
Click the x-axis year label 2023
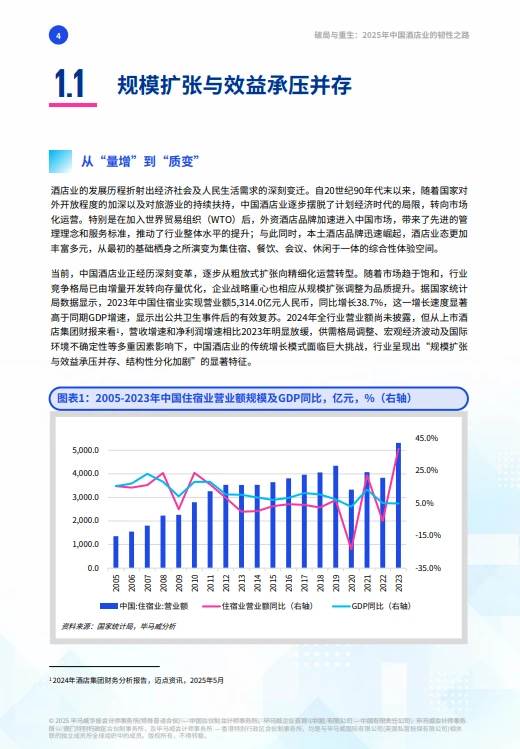pos(399,583)
